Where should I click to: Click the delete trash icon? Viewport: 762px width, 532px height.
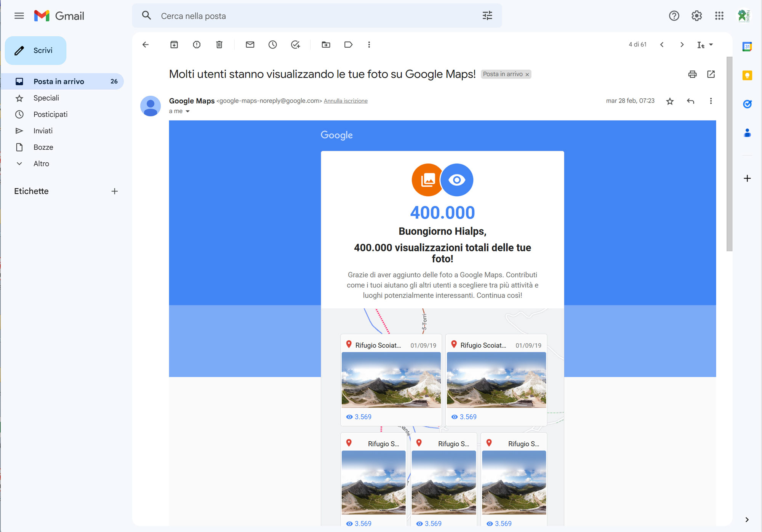219,45
